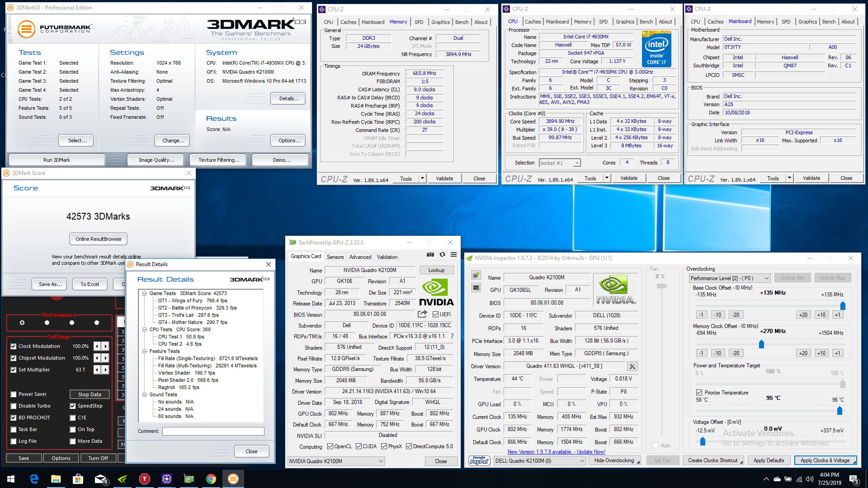
Task: Click the GPU-Z refresh icon
Action: pos(442,255)
